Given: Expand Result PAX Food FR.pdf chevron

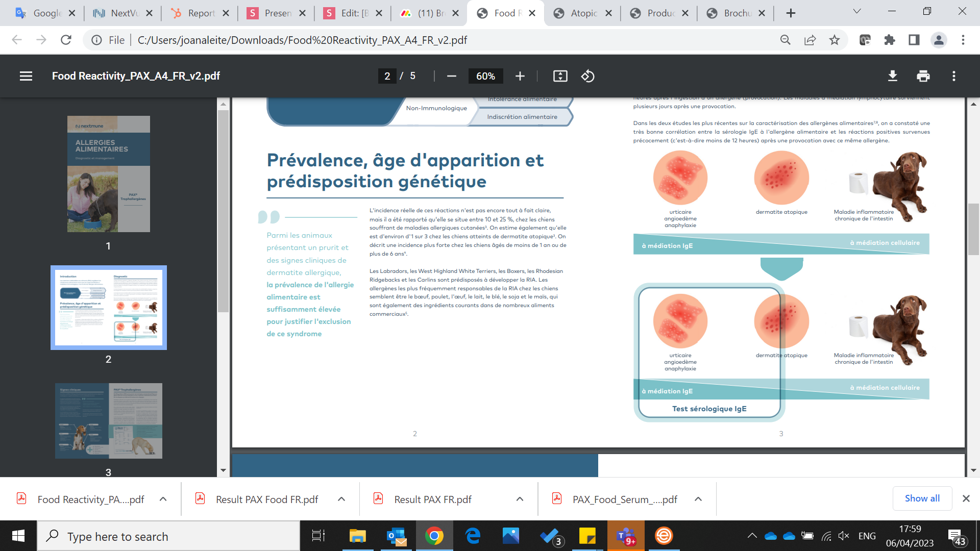Looking at the screenshot, I should click(x=341, y=499).
